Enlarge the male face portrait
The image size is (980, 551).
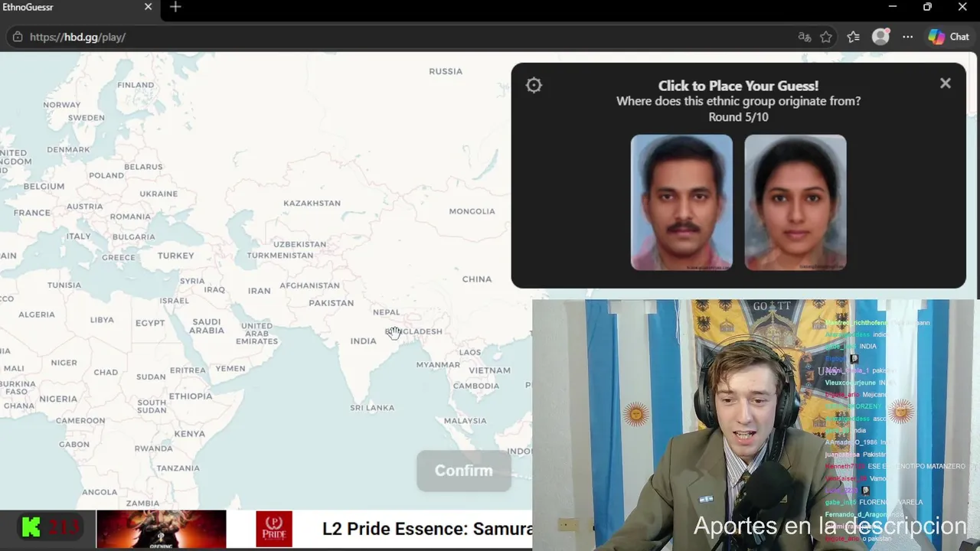tap(681, 202)
